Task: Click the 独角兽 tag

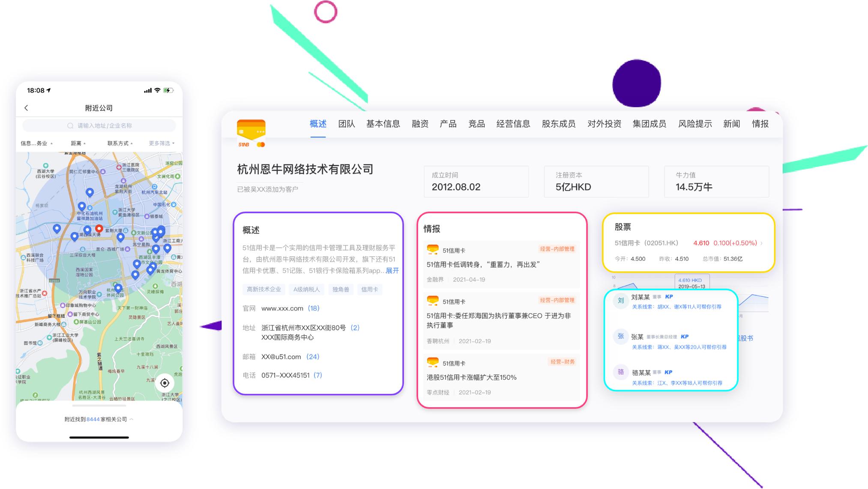Action: (341, 289)
